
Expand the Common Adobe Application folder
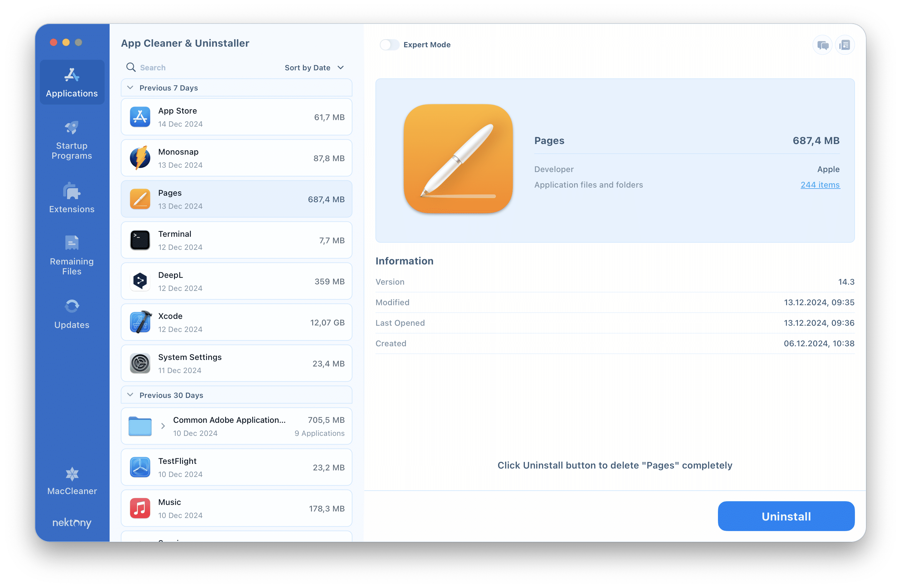click(x=163, y=426)
